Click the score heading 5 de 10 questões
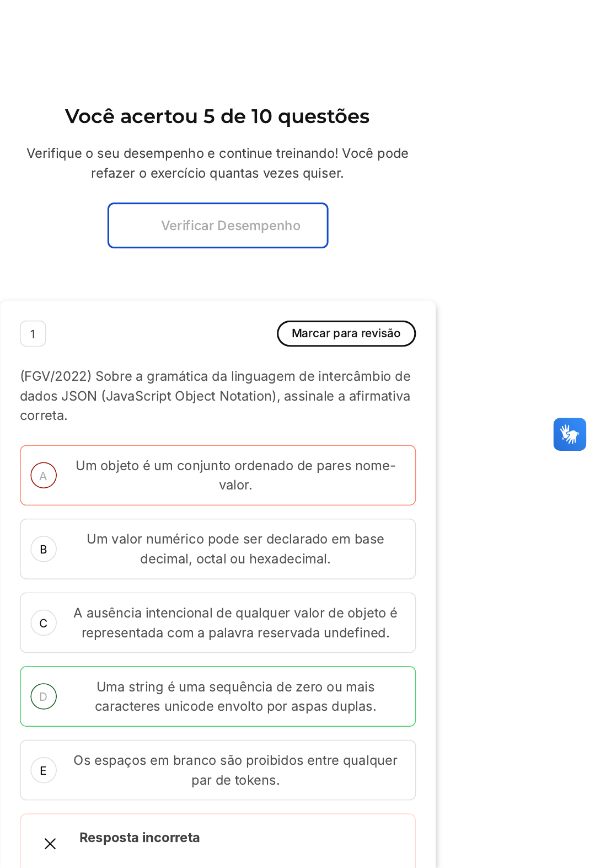 click(x=217, y=116)
